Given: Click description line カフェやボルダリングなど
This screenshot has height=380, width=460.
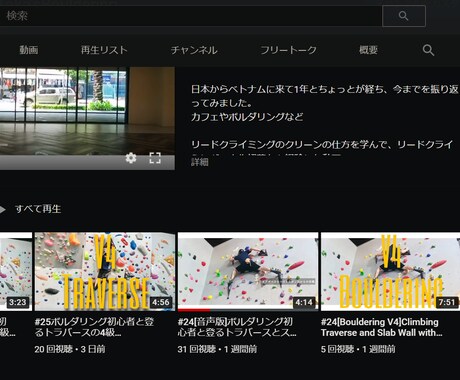Looking at the screenshot, I should coord(247,117).
